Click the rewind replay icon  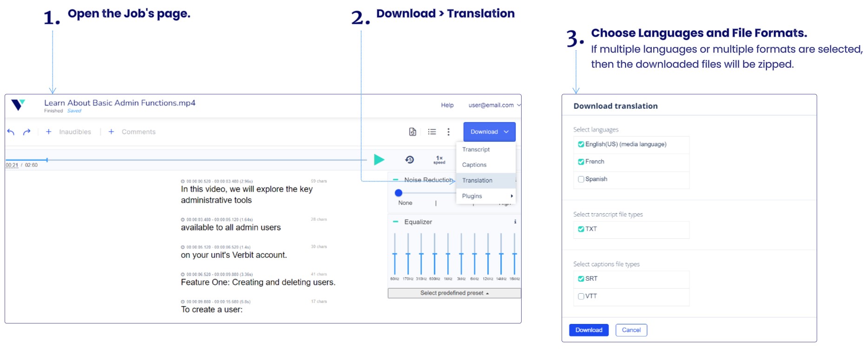[x=410, y=160]
